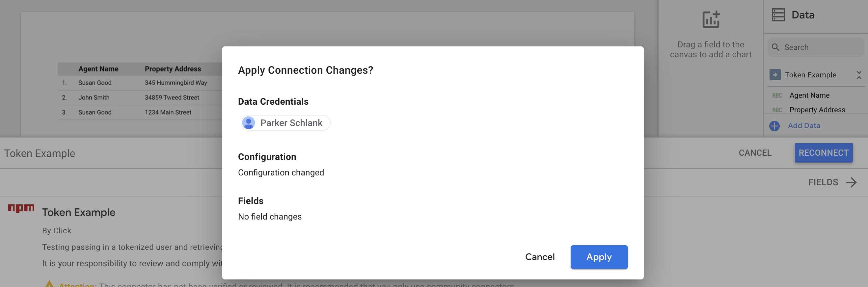
Task: Click the plus icon beside Add Data
Action: (774, 126)
